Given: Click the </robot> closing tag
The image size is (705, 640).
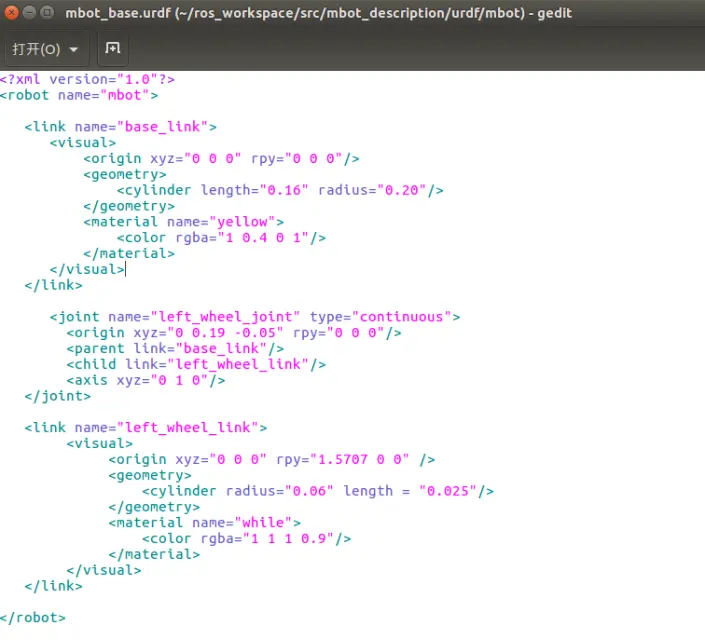Looking at the screenshot, I should click(33, 618).
